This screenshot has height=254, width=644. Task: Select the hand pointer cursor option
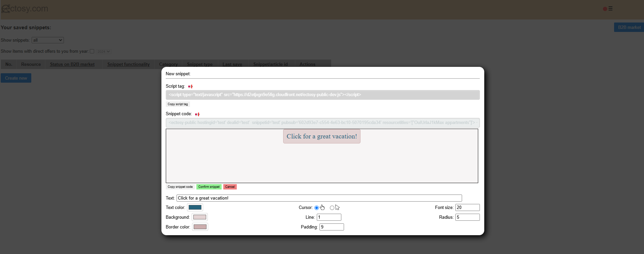[x=316, y=208]
